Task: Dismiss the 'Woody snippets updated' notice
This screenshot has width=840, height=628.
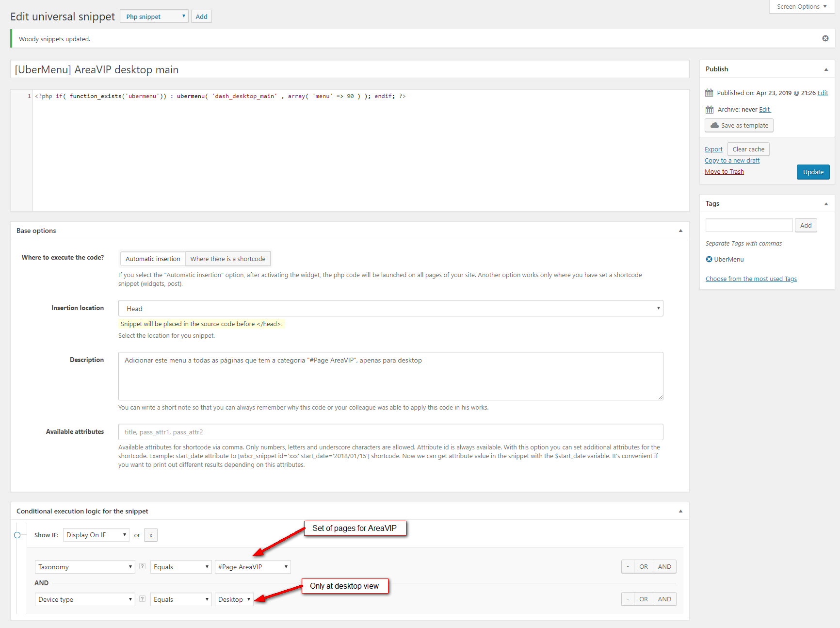Action: 825,38
